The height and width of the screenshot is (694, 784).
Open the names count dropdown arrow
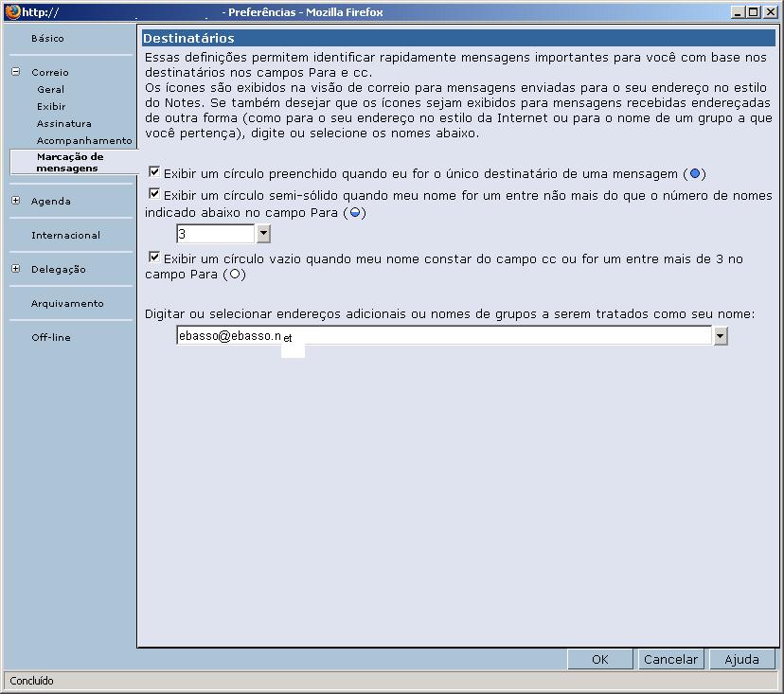tap(263, 234)
